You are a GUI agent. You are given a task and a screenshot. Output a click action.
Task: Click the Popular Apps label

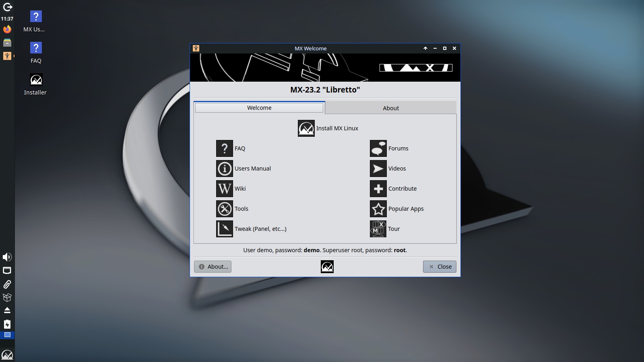406,209
